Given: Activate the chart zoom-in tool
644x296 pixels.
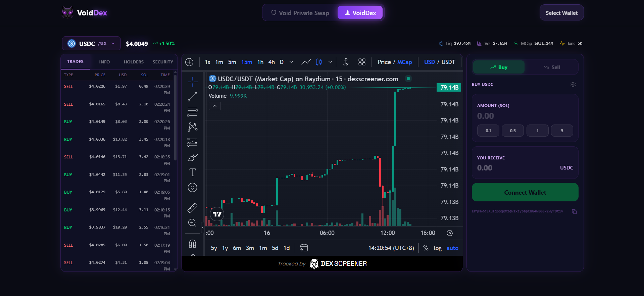Looking at the screenshot, I should click(192, 223).
